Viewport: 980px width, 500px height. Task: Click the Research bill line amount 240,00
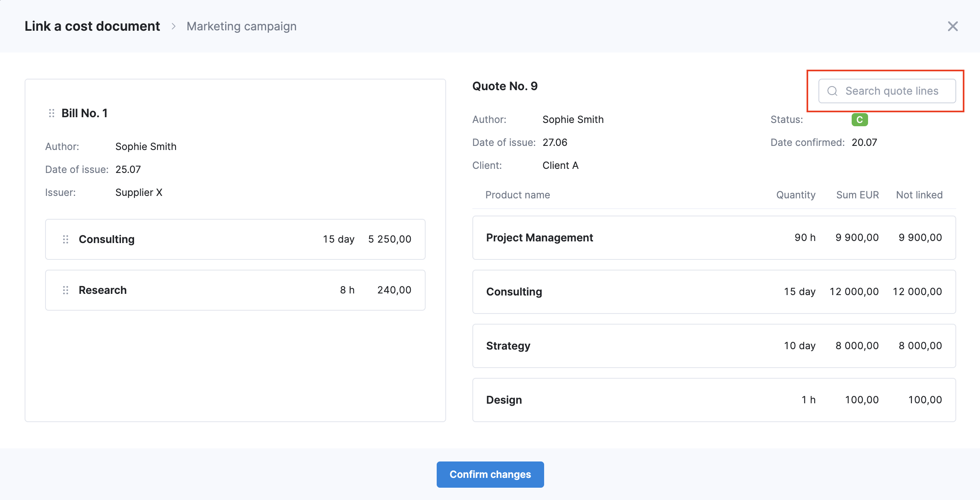pos(394,290)
